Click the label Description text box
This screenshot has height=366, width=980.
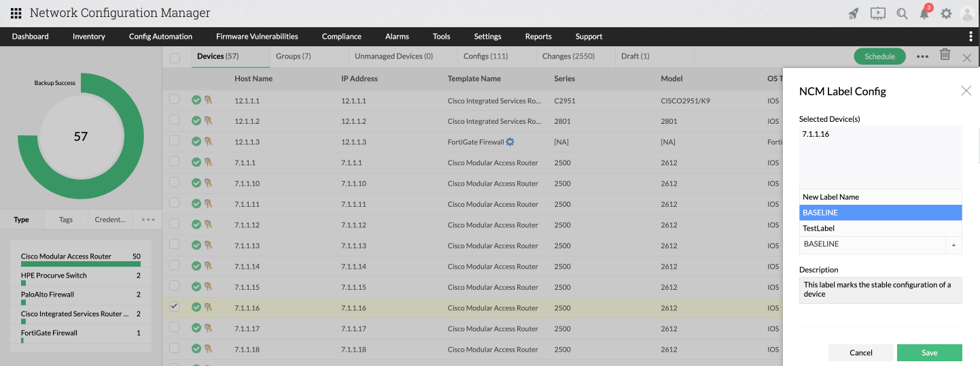881,290
